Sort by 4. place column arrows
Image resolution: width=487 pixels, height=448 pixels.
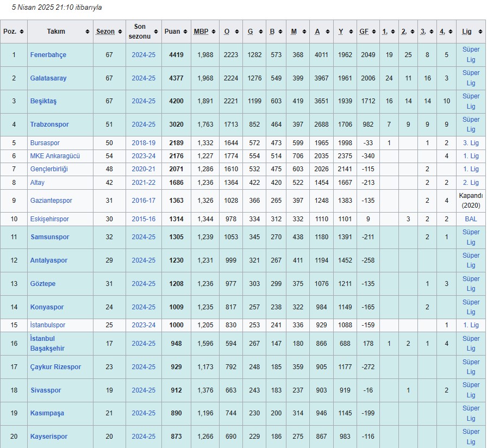451,32
